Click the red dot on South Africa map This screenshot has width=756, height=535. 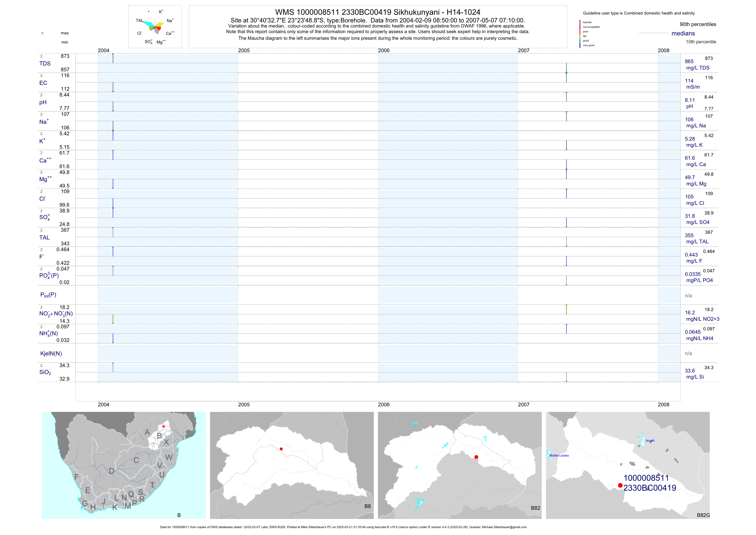click(164, 427)
